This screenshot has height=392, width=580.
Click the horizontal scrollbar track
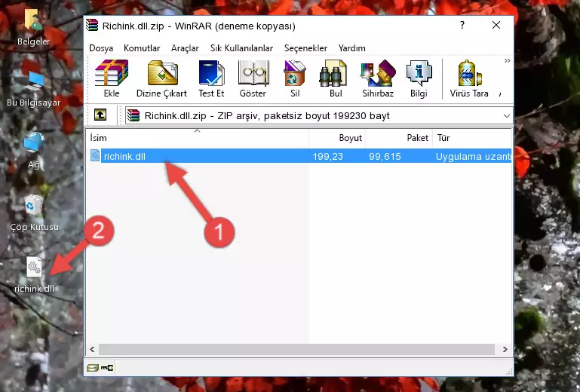(296, 350)
